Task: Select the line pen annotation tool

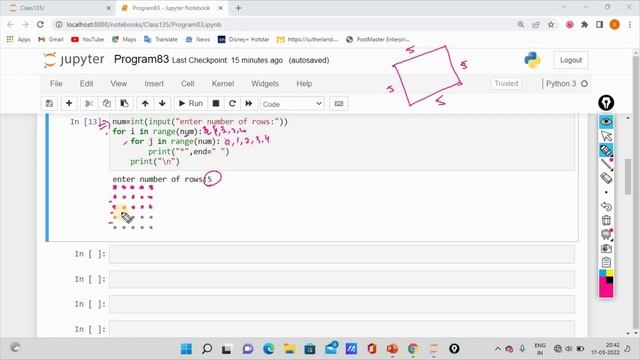Action: pos(606,164)
